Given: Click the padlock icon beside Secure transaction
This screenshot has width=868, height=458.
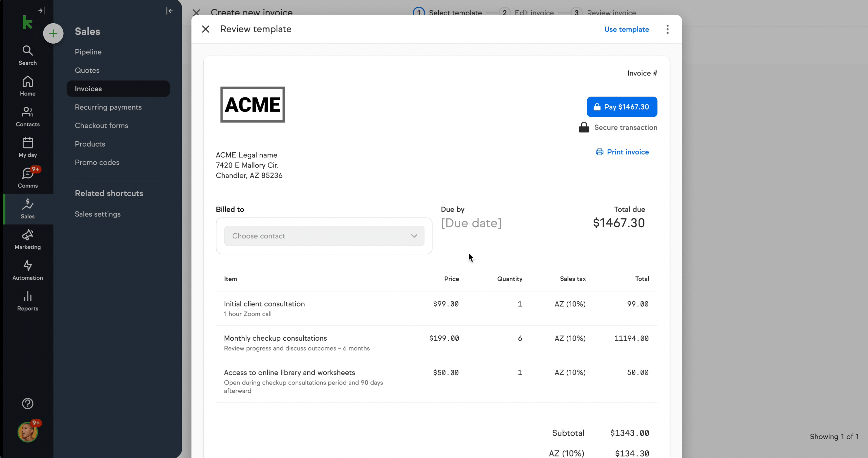Looking at the screenshot, I should (584, 127).
